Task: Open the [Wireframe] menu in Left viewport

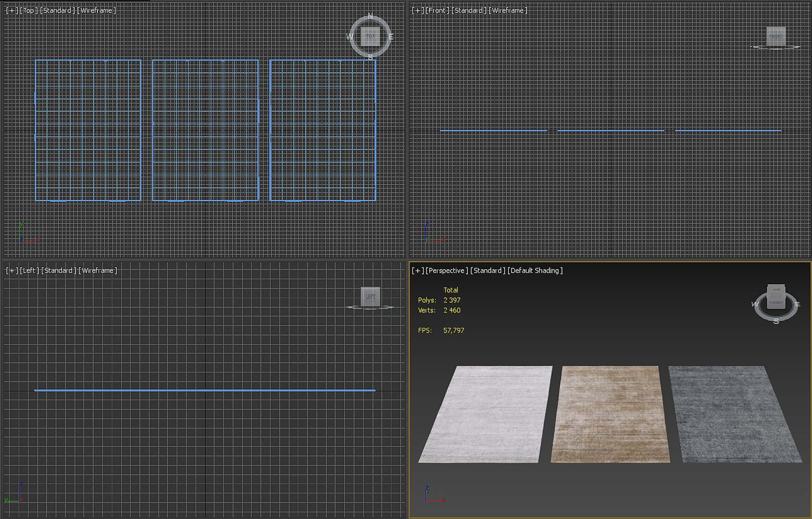Action: click(x=98, y=271)
